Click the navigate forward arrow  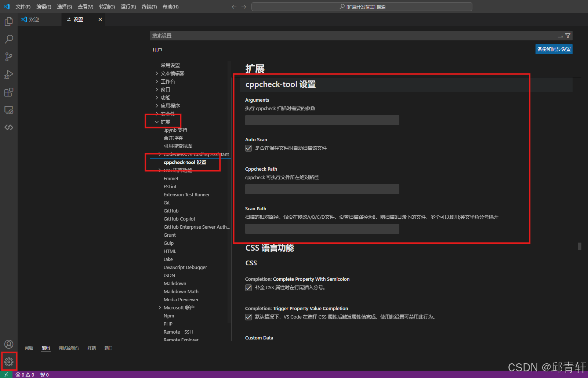pos(244,7)
